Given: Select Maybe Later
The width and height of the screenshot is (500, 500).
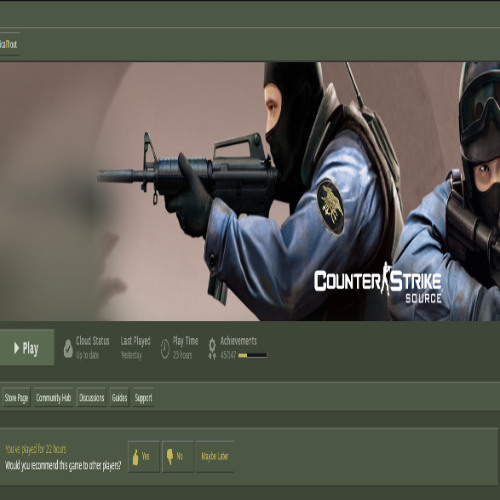Looking at the screenshot, I should point(215,456).
